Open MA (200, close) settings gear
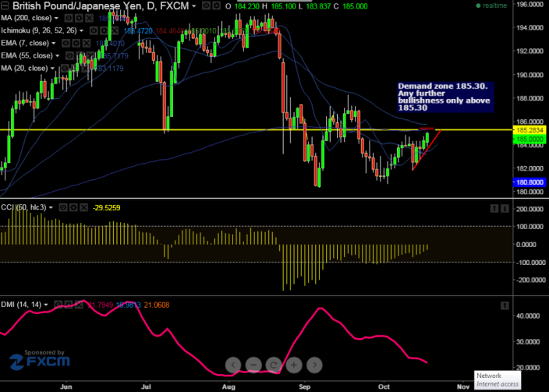549x392 pixels. tap(79, 18)
